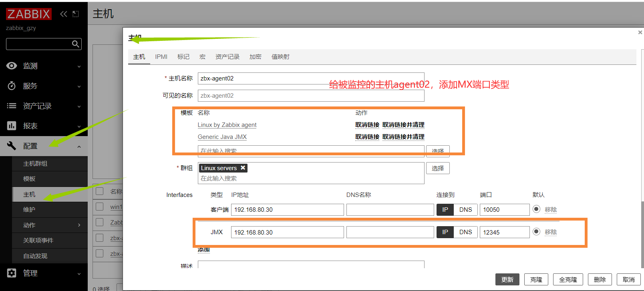Click the list icon for 资产记录

12,106
